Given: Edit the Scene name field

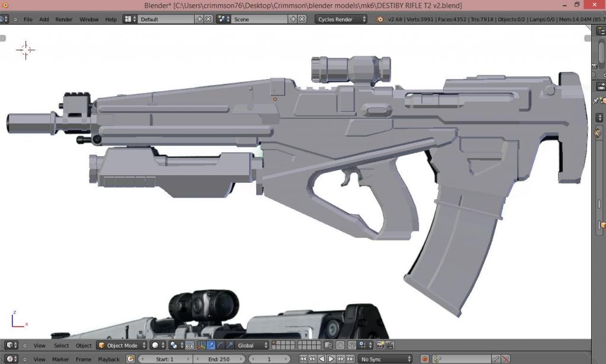Looking at the screenshot, I should click(260, 19).
